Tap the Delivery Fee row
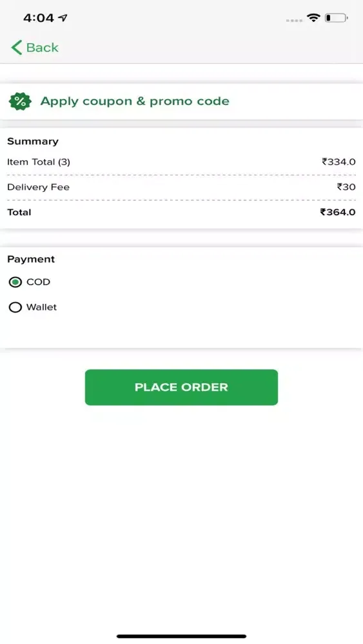This screenshot has width=363, height=644. point(181,187)
